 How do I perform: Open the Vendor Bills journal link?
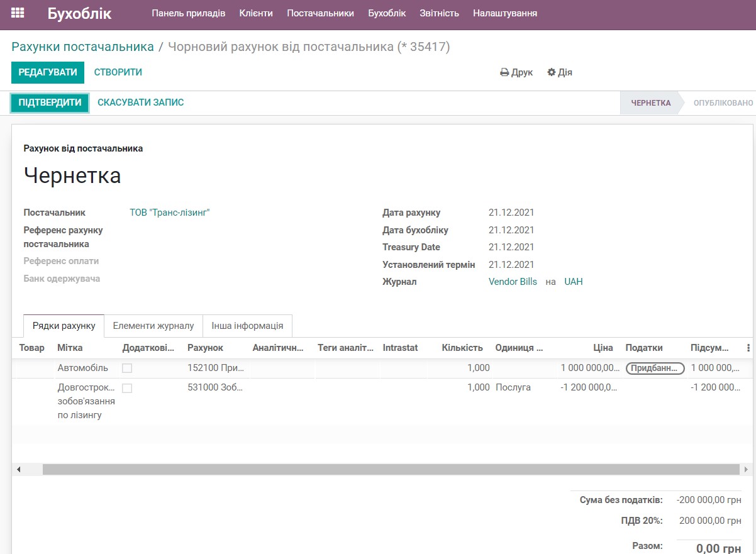512,282
